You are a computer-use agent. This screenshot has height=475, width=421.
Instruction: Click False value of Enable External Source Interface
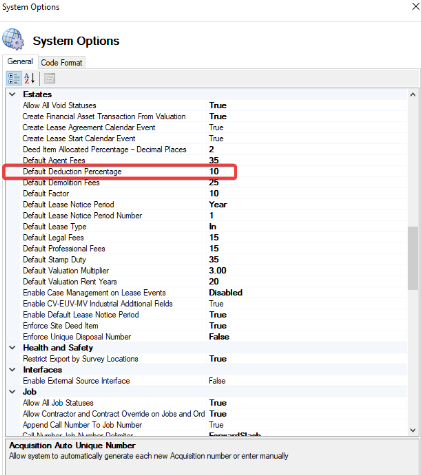point(217,381)
